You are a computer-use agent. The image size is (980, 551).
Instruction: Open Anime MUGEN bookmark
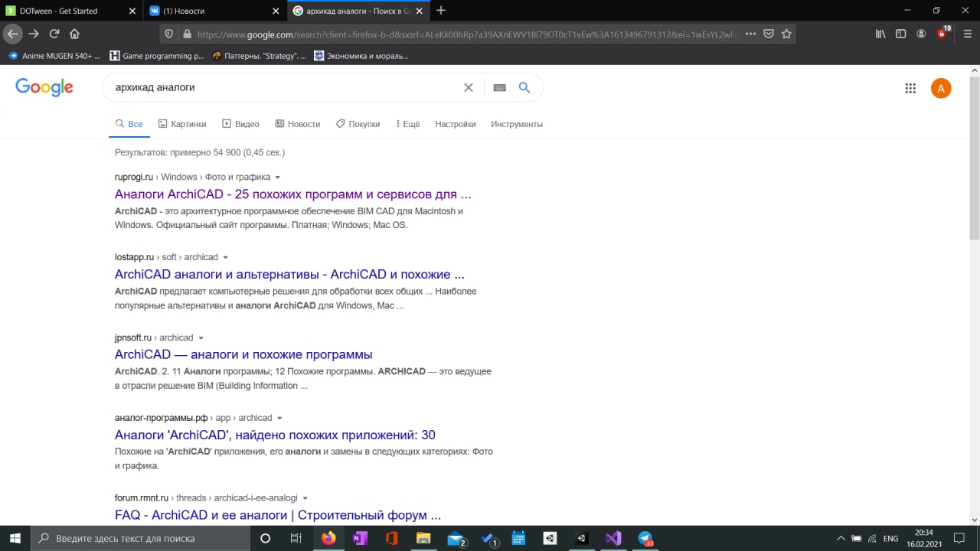point(54,56)
